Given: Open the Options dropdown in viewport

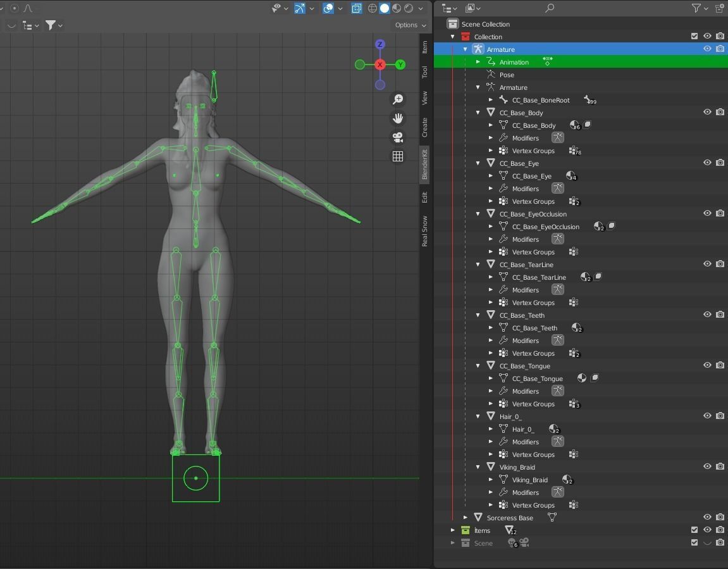Looking at the screenshot, I should point(410,25).
